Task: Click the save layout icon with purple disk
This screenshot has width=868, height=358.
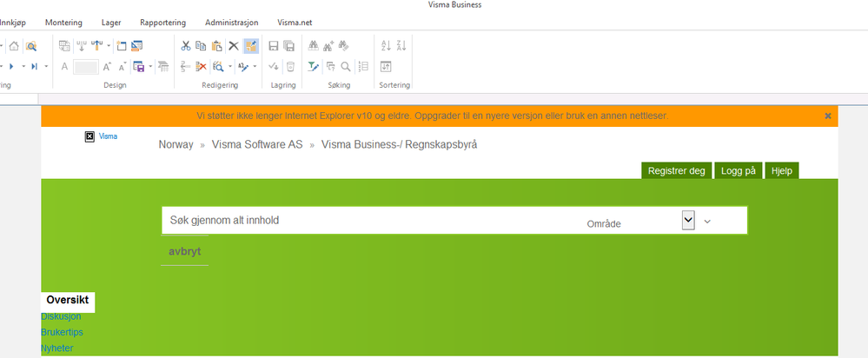Action: tap(138, 66)
